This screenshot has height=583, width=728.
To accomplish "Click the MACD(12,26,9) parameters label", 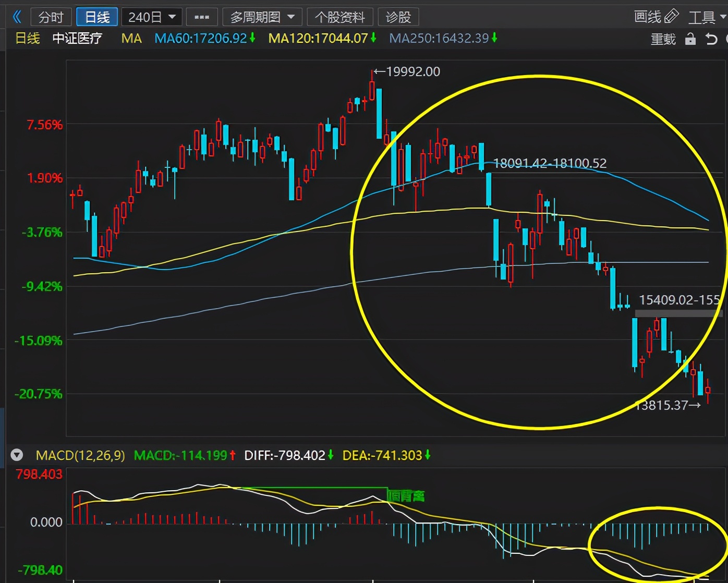I will pyautogui.click(x=80, y=455).
